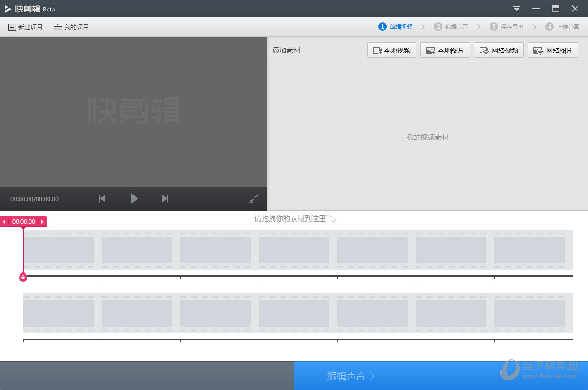Image resolution: width=588 pixels, height=390 pixels.
Task: Open 网络图片 to fetch an online image
Action: [553, 50]
